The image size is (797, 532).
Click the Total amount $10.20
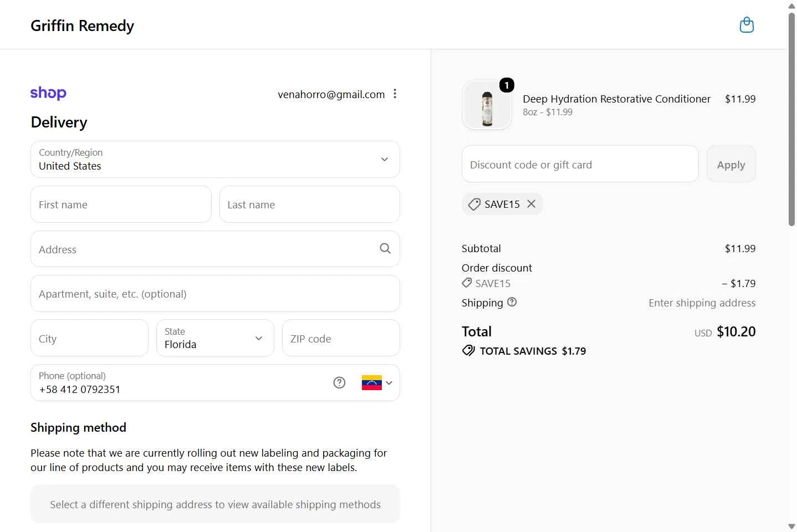tap(736, 331)
